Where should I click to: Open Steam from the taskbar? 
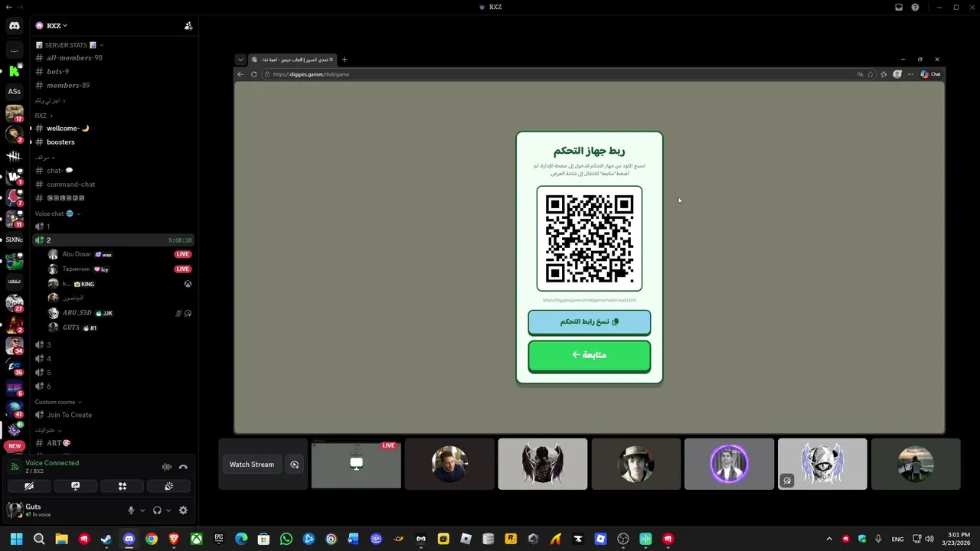point(106,539)
